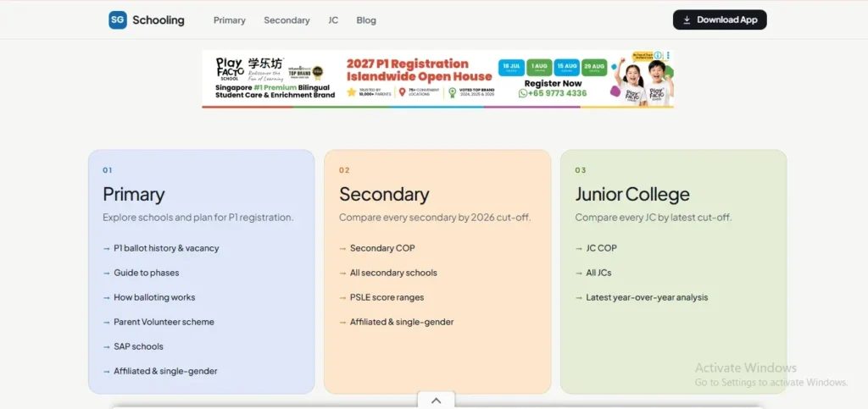Image resolution: width=868 pixels, height=409 pixels.
Task: Open Secondary COP link
Action: [x=382, y=248]
